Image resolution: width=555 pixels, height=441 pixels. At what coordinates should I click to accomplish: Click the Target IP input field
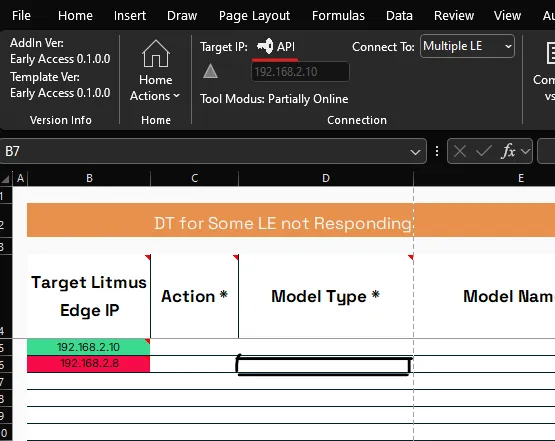(x=300, y=71)
